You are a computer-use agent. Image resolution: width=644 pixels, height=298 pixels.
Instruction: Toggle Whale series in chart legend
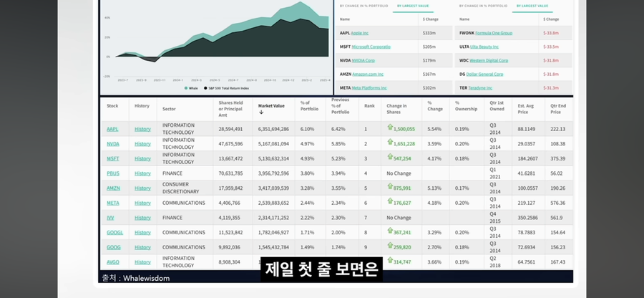click(191, 88)
